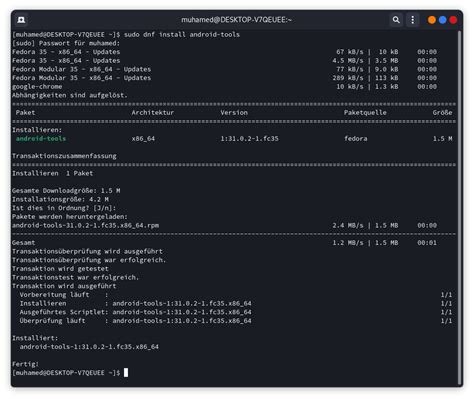474x399 pixels.
Task: Open a new tab with the title bar icon
Action: 21,20
